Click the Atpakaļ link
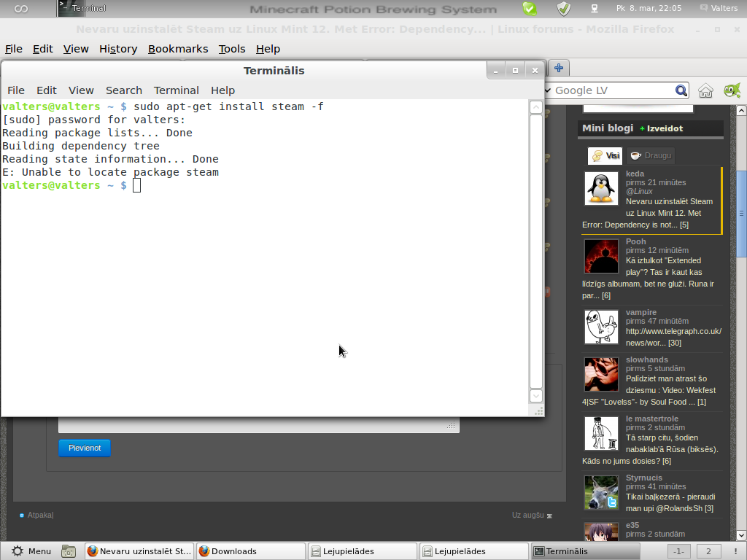 pyautogui.click(x=40, y=515)
